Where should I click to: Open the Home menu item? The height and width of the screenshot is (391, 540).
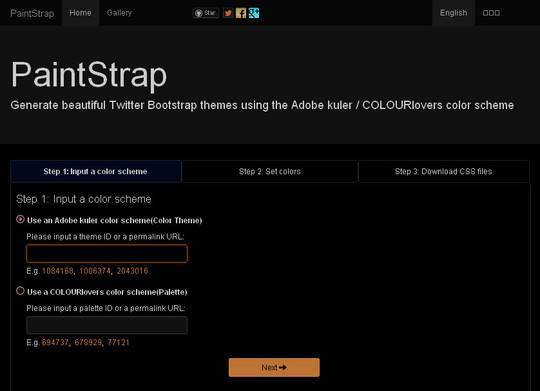click(x=80, y=13)
